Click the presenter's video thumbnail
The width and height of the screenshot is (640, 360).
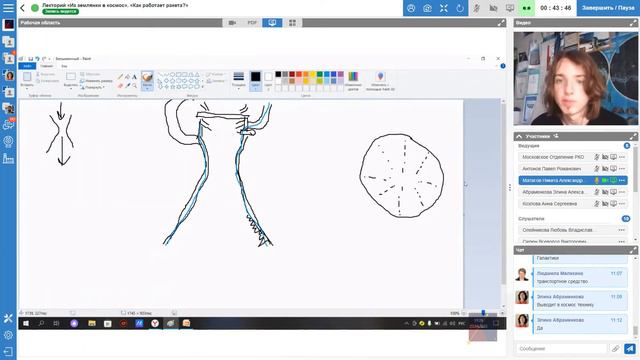[576, 78]
